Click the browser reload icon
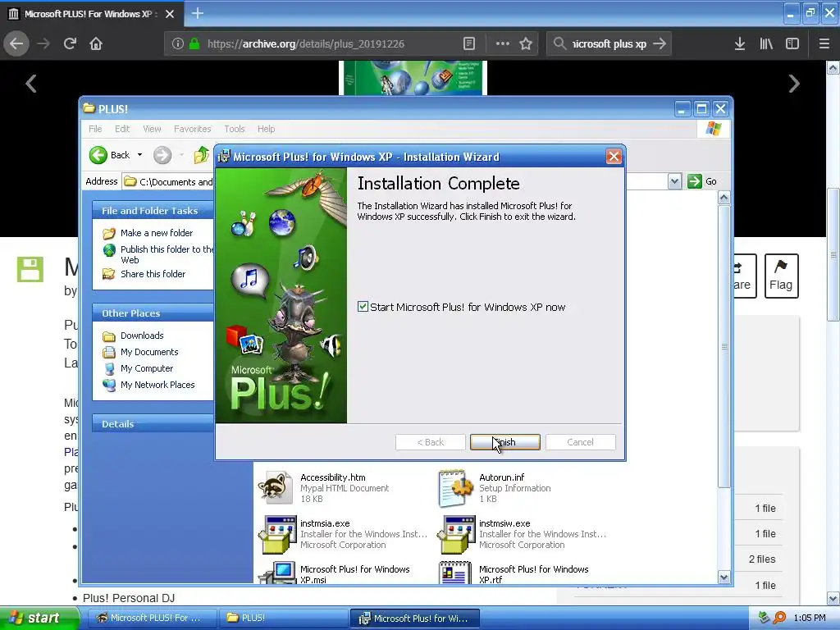The width and height of the screenshot is (840, 630). point(70,43)
